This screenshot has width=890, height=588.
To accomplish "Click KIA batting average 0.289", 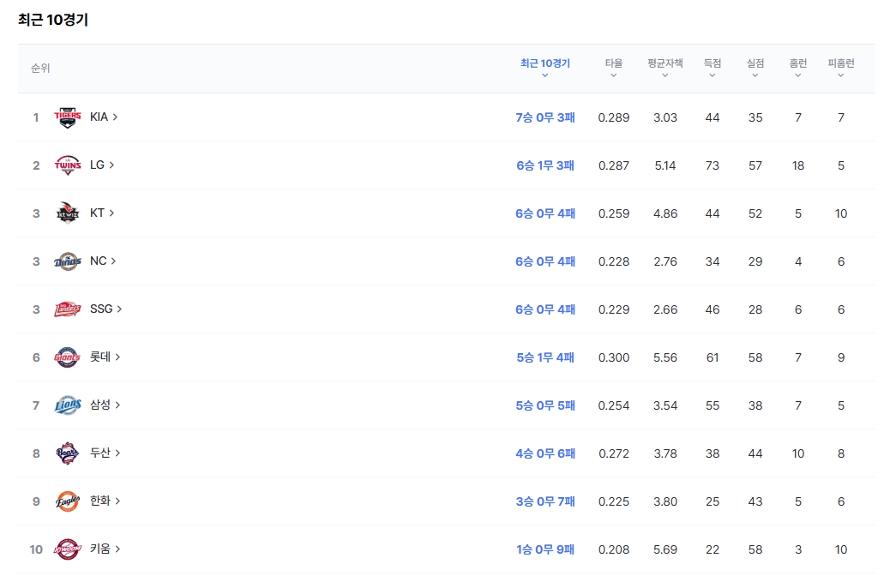I will [x=614, y=117].
